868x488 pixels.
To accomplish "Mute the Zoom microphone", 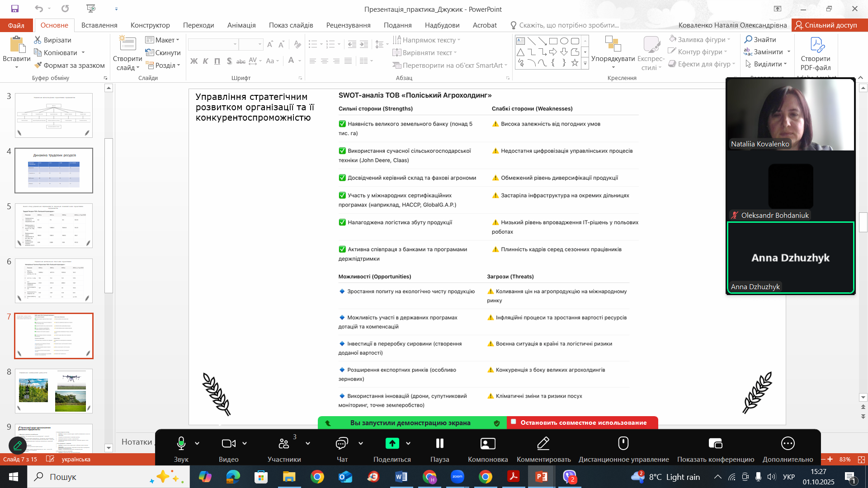I will click(x=181, y=444).
